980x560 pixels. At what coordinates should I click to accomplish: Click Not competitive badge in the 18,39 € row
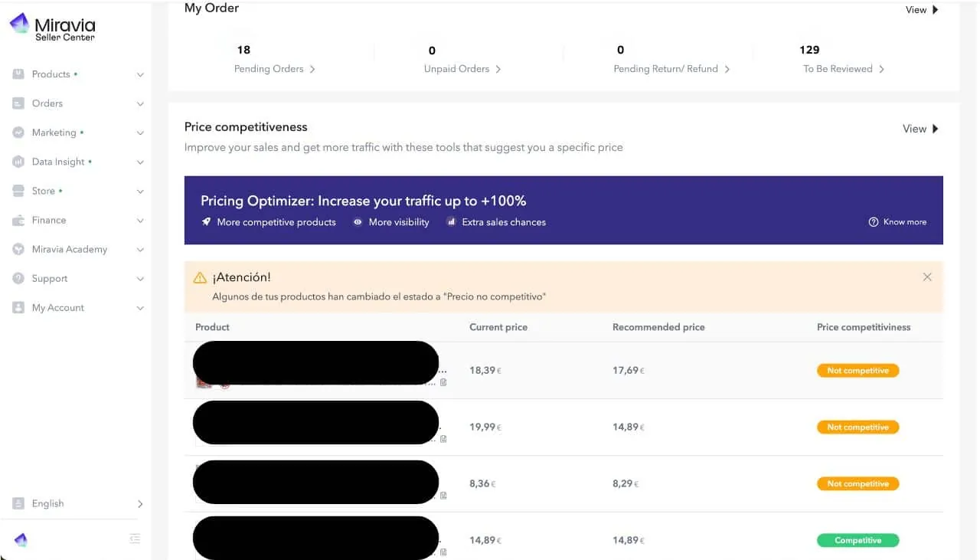(x=857, y=371)
